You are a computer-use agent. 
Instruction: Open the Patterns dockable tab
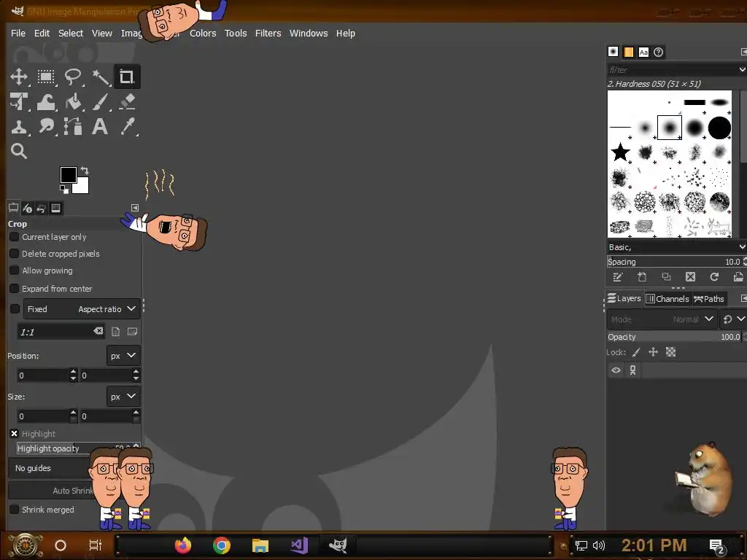[628, 52]
